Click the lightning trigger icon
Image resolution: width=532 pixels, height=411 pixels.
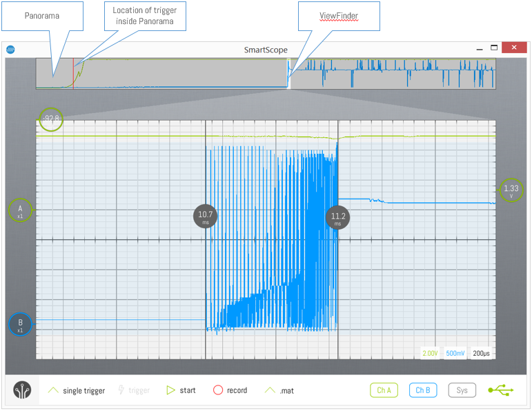pyautogui.click(x=121, y=390)
